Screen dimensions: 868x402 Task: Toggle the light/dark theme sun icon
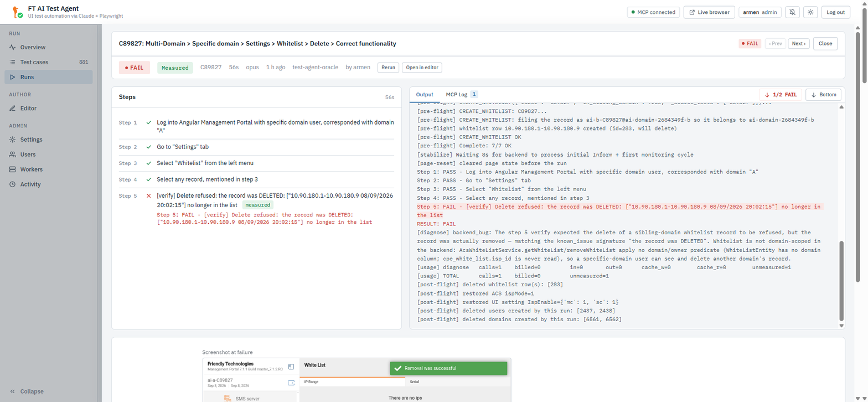(810, 12)
